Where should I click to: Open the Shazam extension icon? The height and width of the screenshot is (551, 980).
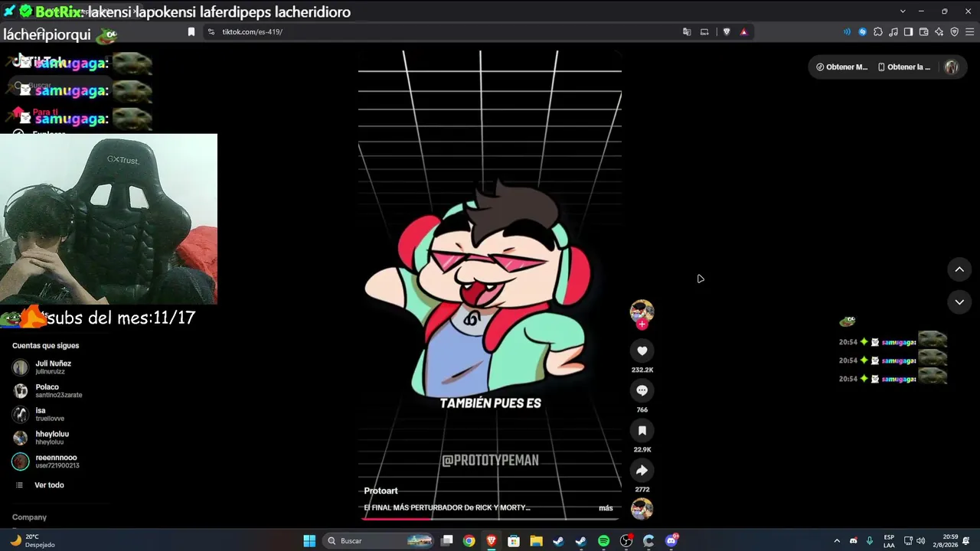tap(863, 32)
